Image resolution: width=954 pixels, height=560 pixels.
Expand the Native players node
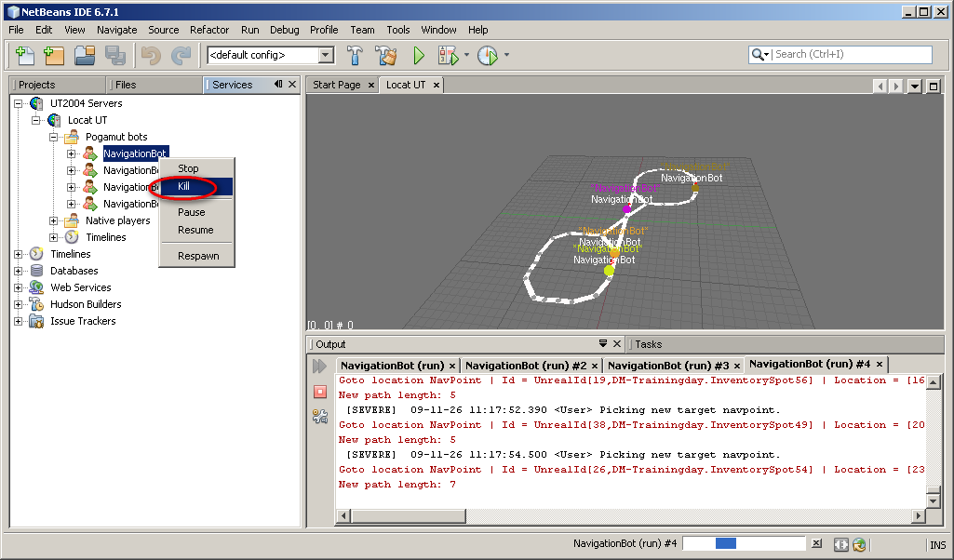[x=54, y=220]
